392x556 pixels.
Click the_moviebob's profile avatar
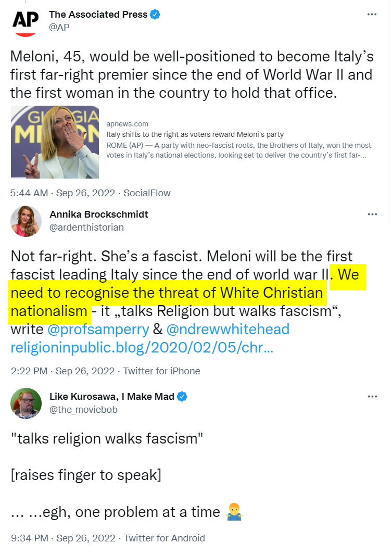click(x=26, y=403)
